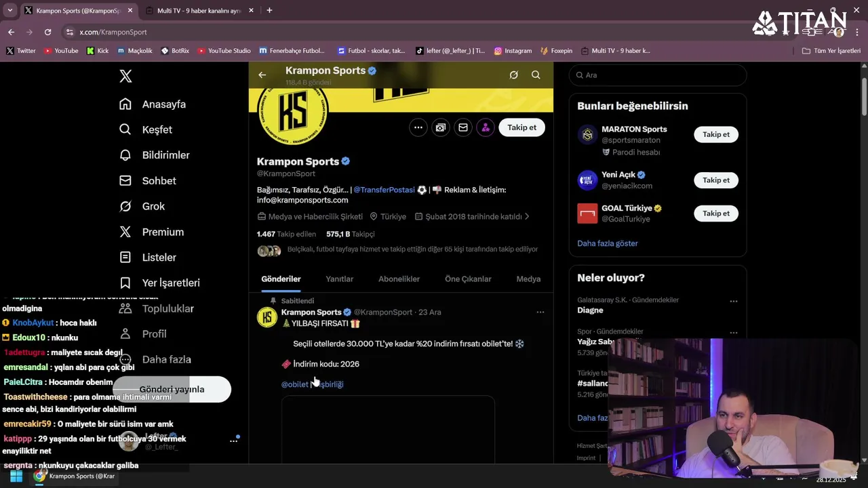Open Grok from sidebar
Image resolution: width=868 pixels, height=488 pixels.
(142, 206)
